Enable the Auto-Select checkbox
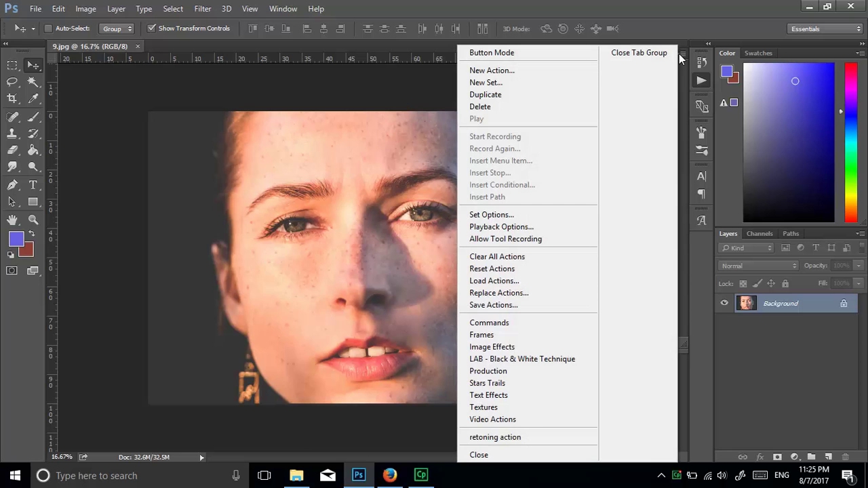 [x=48, y=28]
